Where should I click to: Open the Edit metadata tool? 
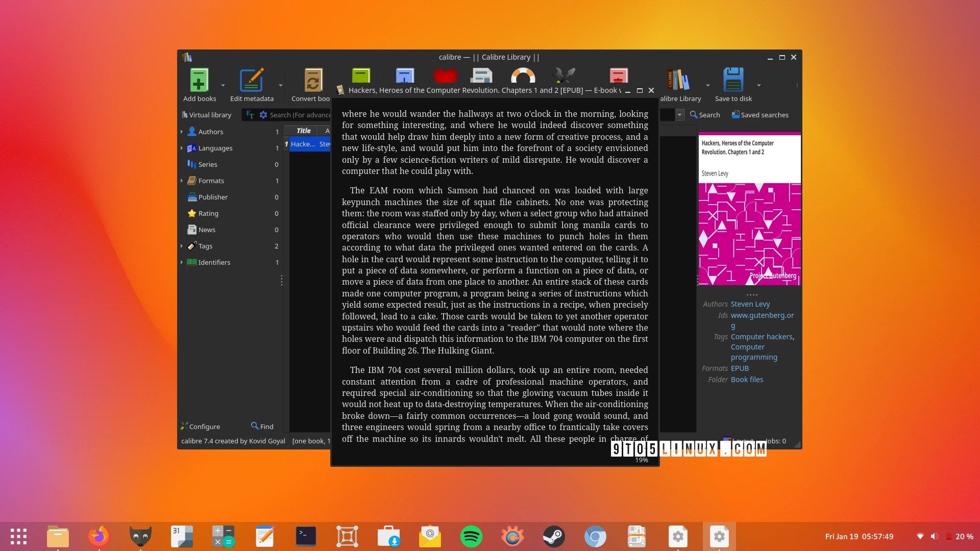coord(251,80)
